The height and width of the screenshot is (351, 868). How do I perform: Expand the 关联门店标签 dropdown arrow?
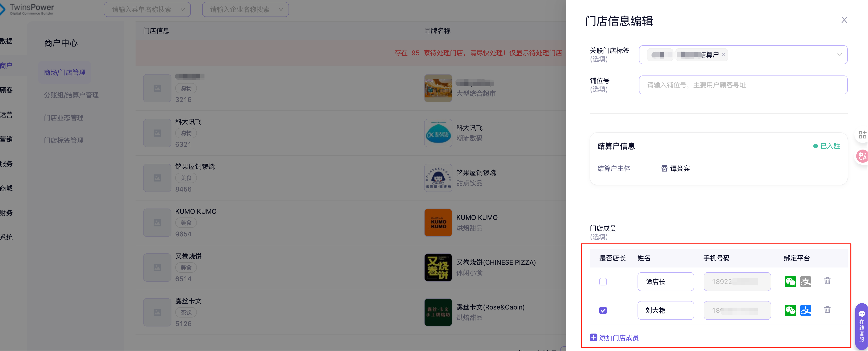pos(839,54)
